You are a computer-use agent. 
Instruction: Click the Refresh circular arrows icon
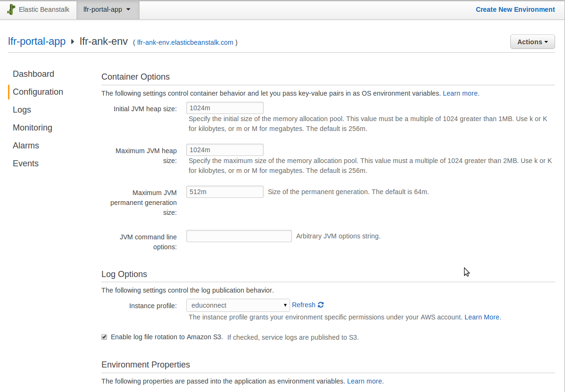coord(321,305)
